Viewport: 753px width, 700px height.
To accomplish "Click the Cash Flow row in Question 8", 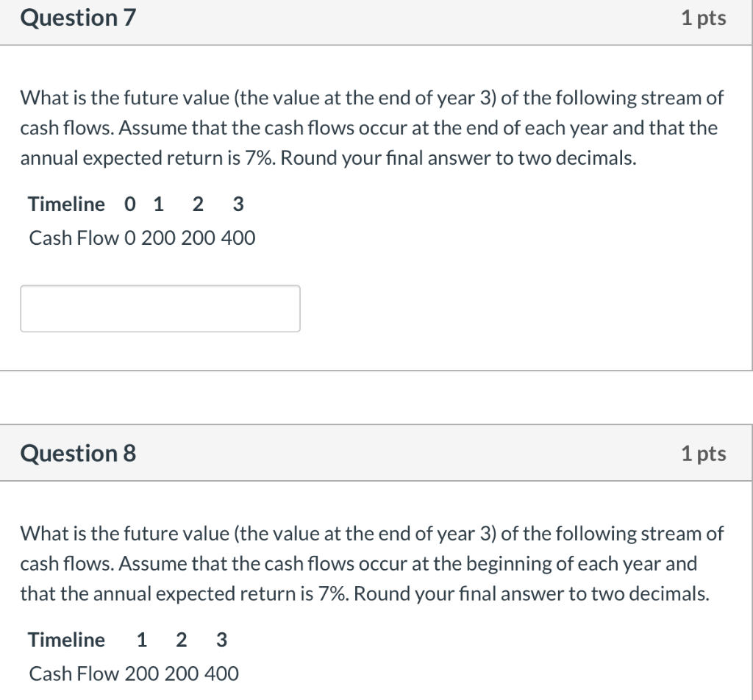I will click(133, 674).
